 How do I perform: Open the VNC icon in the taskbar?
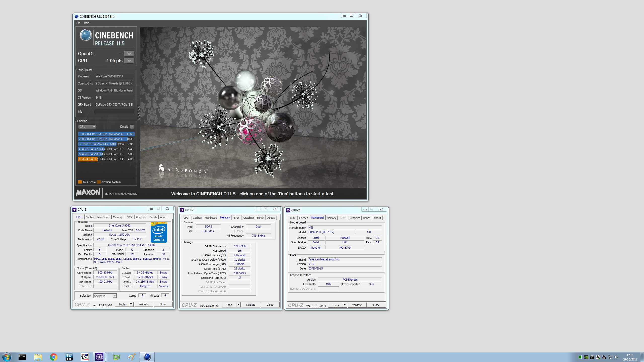coord(85,357)
